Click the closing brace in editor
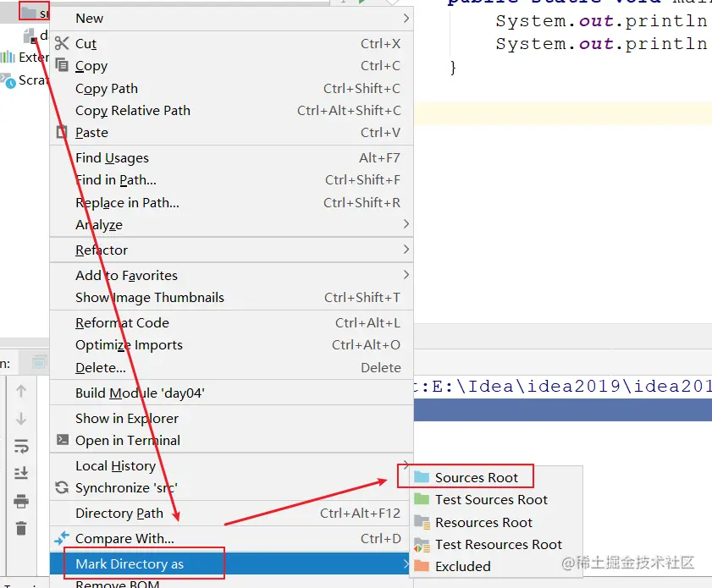The image size is (712, 588). click(452, 67)
